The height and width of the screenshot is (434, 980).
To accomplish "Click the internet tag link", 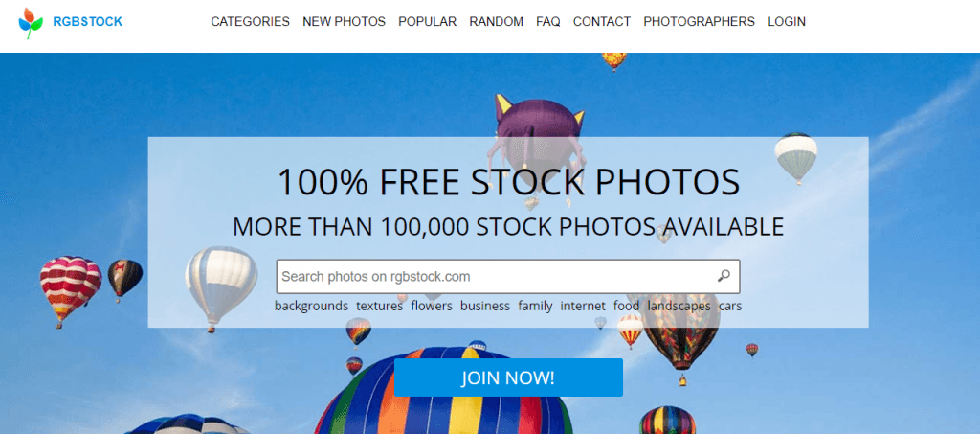I will pos(583,306).
